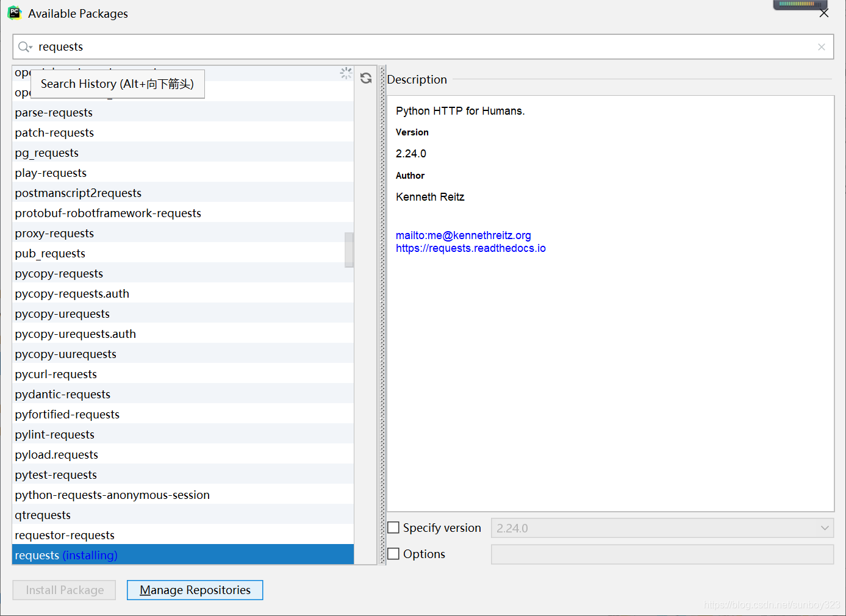
Task: Select proxy-requests in the list
Action: [x=183, y=233]
